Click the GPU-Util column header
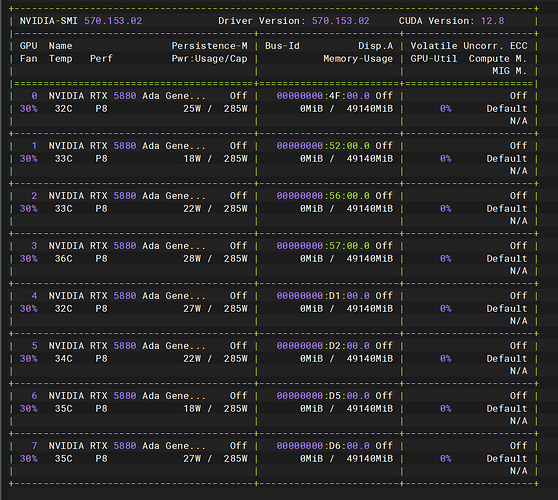The height and width of the screenshot is (500, 558). (x=434, y=59)
